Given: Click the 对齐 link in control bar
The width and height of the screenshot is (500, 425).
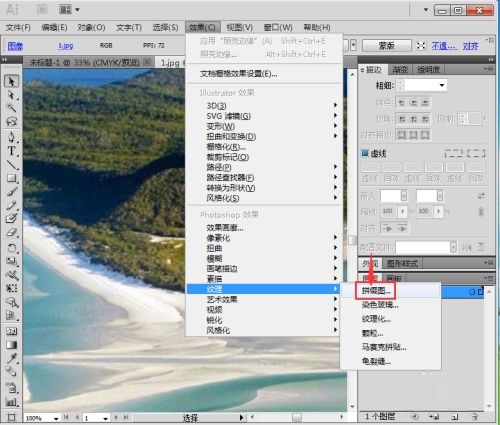Looking at the screenshot, I should coord(470,46).
